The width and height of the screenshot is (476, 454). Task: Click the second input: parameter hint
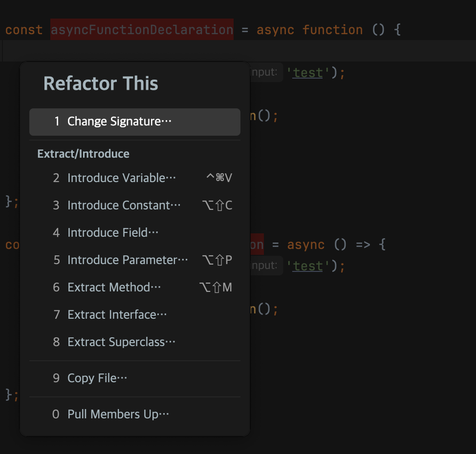click(x=265, y=266)
